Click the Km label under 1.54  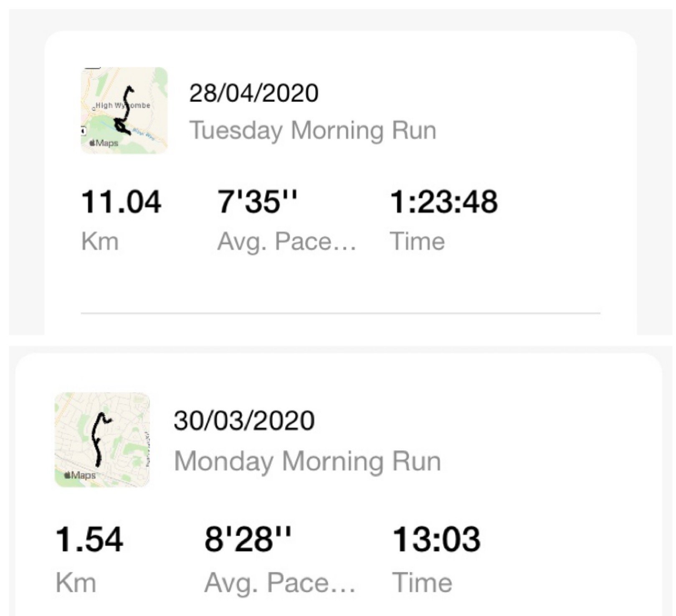pyautogui.click(x=76, y=582)
